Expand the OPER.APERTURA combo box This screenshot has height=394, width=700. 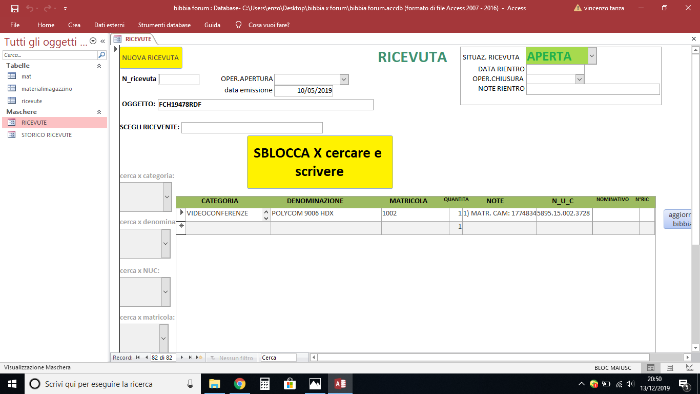[x=344, y=79]
